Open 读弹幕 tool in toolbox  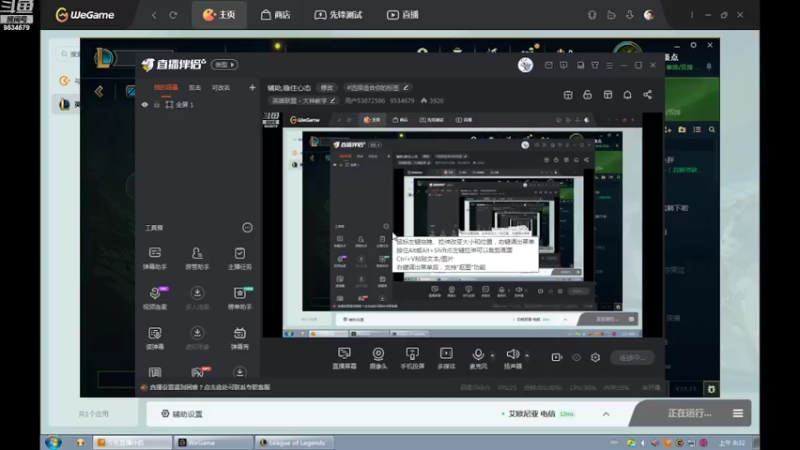pos(155,338)
